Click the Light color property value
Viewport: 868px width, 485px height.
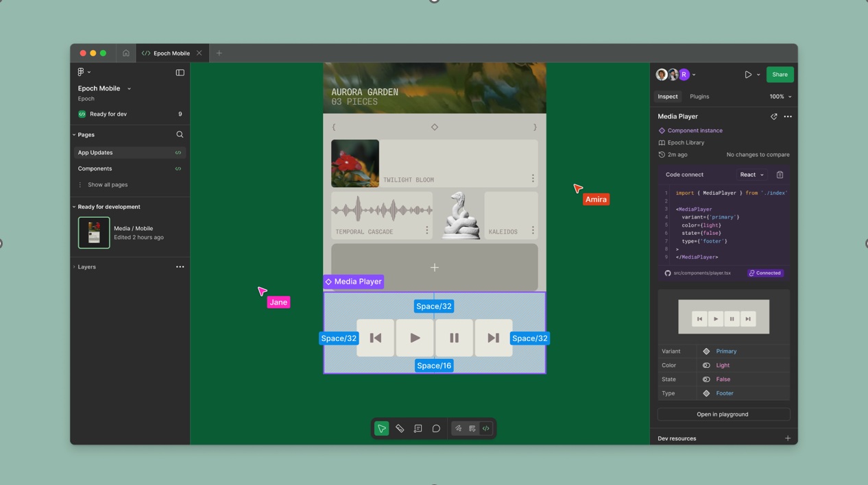723,365
